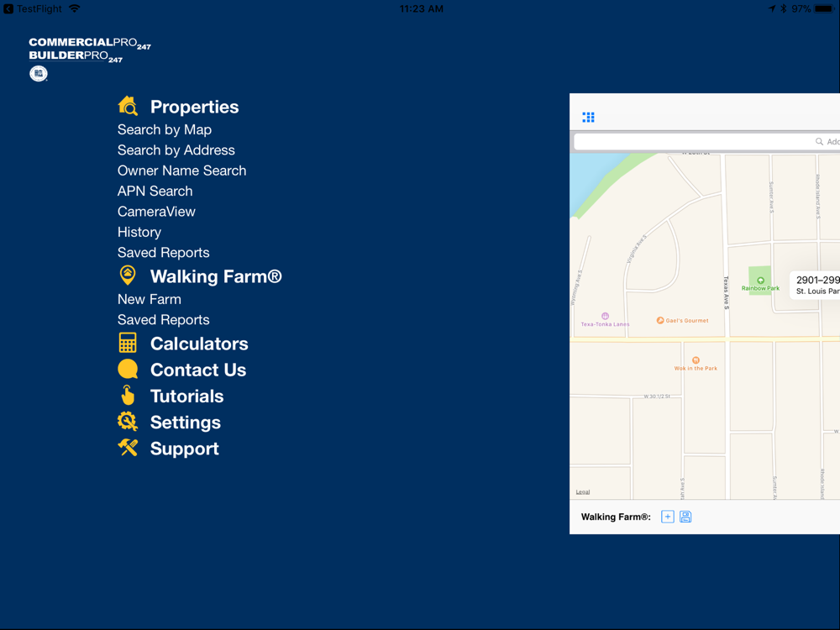Tap the Calculators calculator icon
This screenshot has width=840, height=630.
point(128,343)
